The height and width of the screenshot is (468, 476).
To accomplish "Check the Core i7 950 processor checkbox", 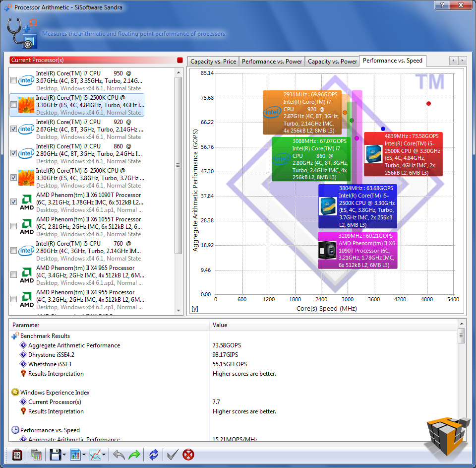I will (x=13, y=80).
